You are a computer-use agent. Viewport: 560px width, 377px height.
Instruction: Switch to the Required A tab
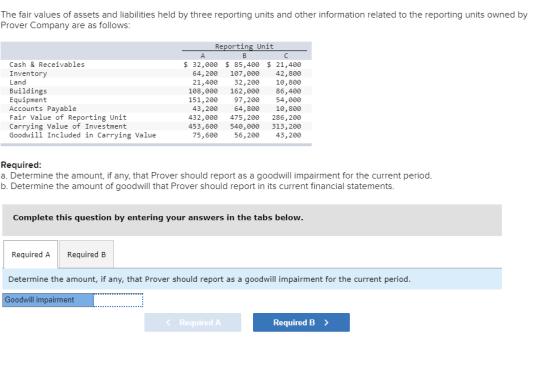[30, 254]
